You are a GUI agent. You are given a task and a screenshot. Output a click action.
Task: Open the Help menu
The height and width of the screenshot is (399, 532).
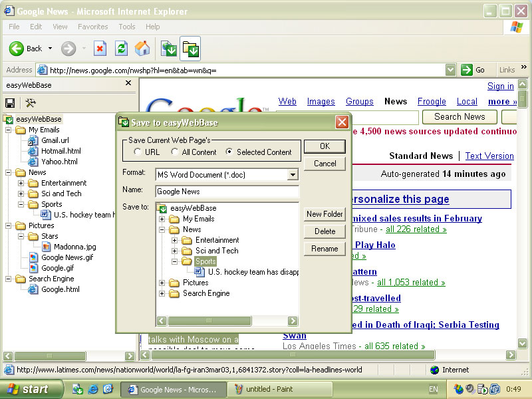click(x=153, y=27)
